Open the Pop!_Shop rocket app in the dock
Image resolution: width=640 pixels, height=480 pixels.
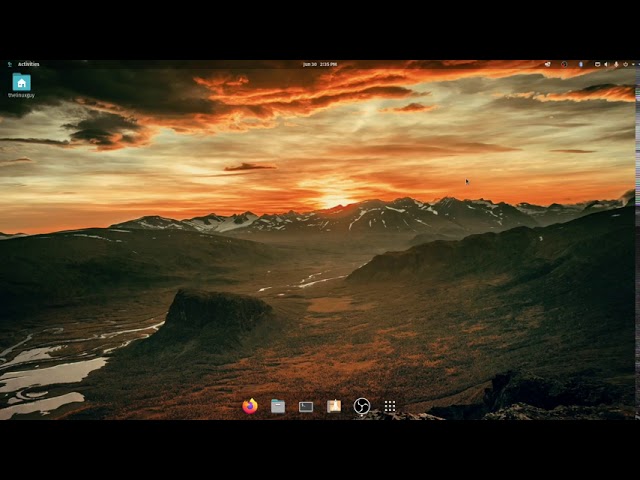[x=334, y=406]
